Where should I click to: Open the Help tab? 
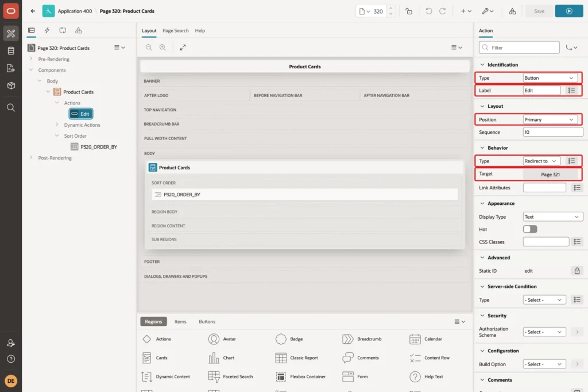pos(200,31)
